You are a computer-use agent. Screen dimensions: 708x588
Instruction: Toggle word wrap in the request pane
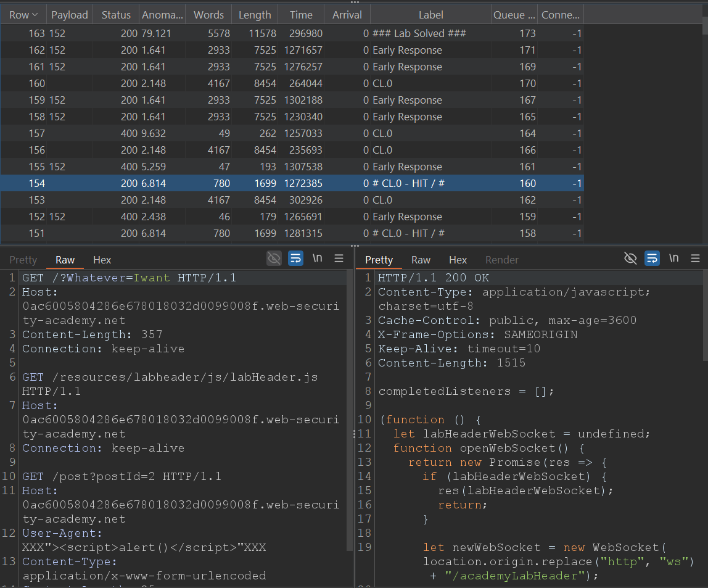(296, 259)
